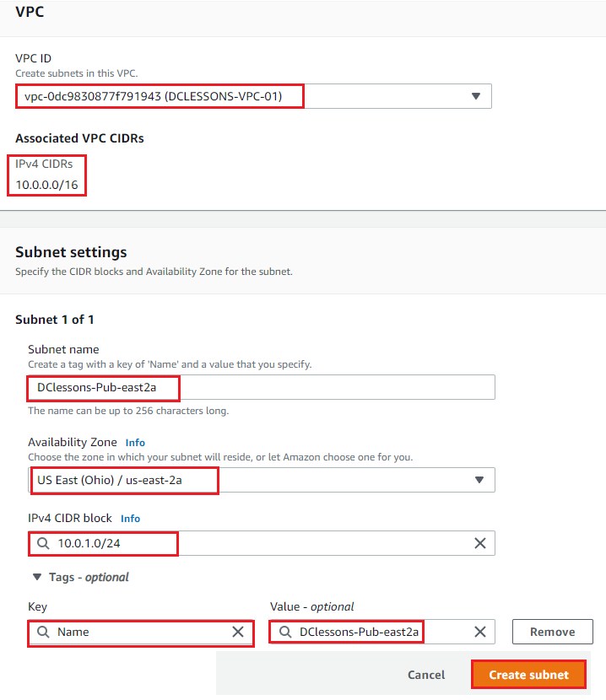
Task: Clear the tag Value field
Action: (480, 632)
